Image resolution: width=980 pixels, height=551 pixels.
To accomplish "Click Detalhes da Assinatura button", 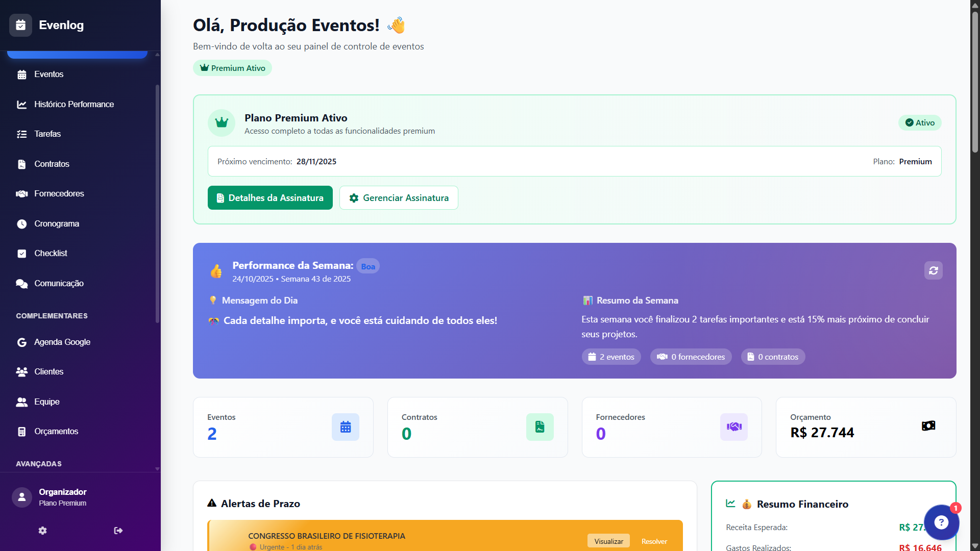I will click(x=269, y=197).
